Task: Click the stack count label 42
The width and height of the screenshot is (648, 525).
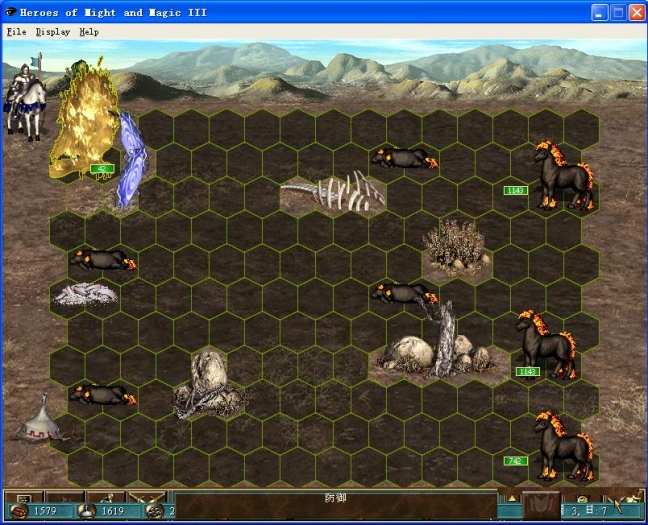Action: [102, 169]
